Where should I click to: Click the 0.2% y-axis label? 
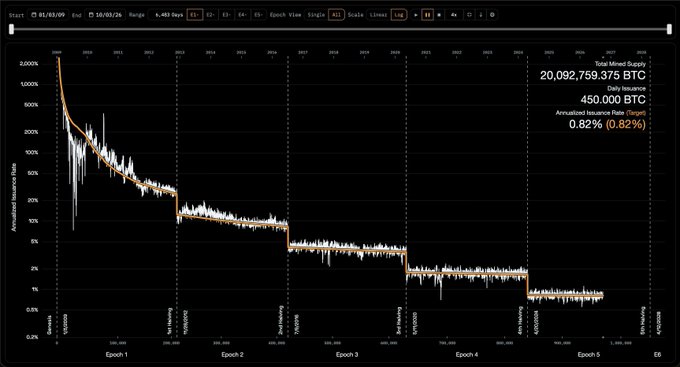coord(32,337)
